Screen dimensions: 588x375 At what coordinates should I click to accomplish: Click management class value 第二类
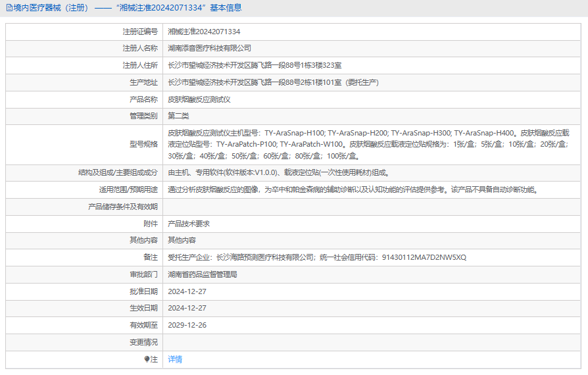click(x=178, y=116)
